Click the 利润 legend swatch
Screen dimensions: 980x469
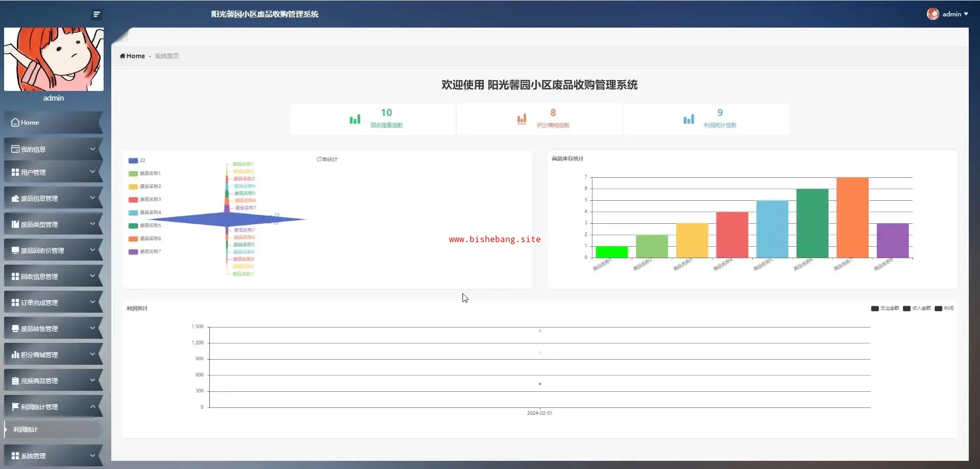click(x=938, y=309)
